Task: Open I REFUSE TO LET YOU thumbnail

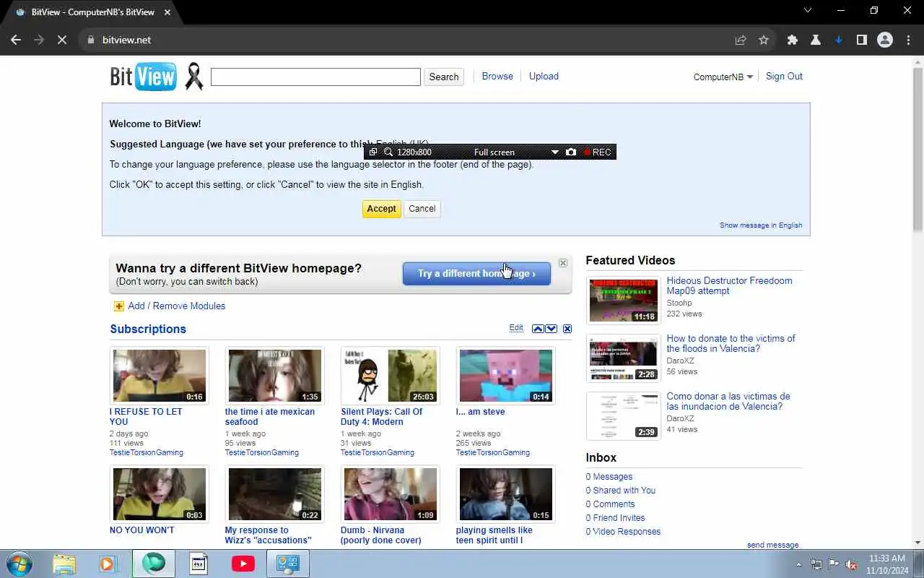Action: pyautogui.click(x=160, y=376)
